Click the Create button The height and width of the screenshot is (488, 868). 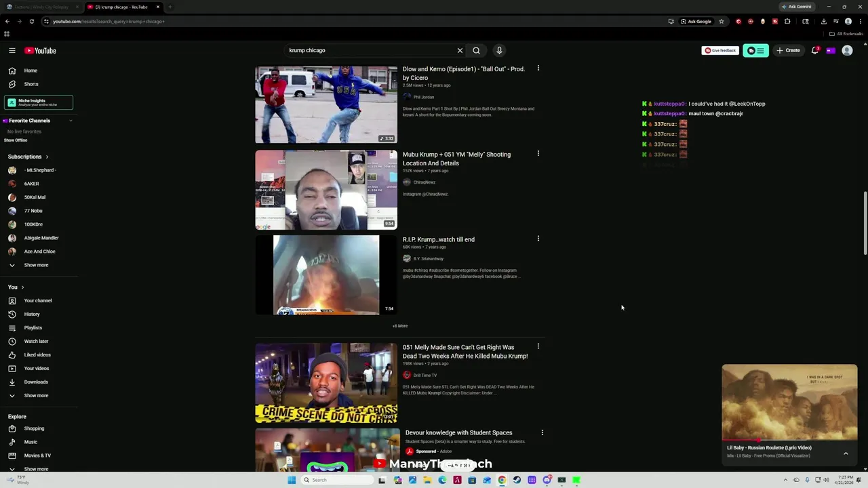788,50
